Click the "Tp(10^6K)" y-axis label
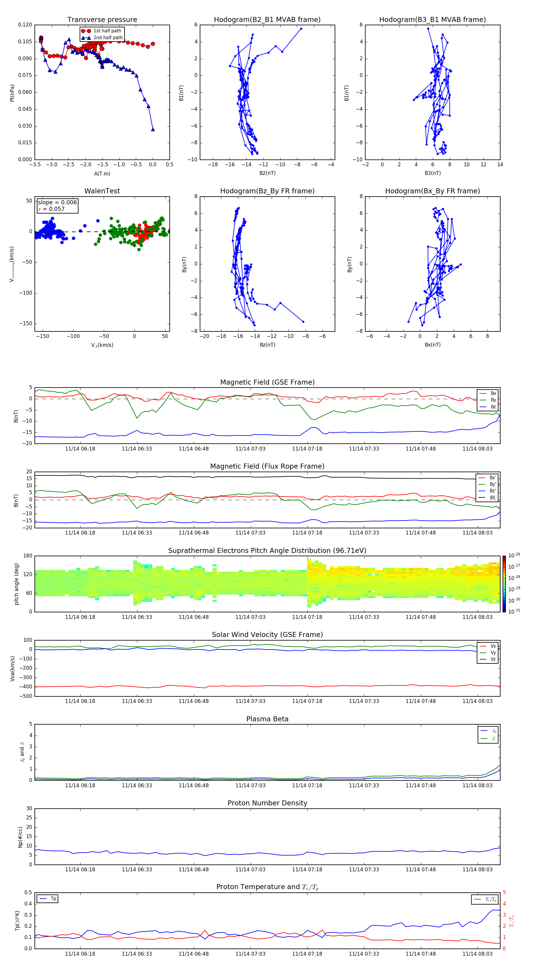The height and width of the screenshot is (980, 535). (x=17, y=921)
